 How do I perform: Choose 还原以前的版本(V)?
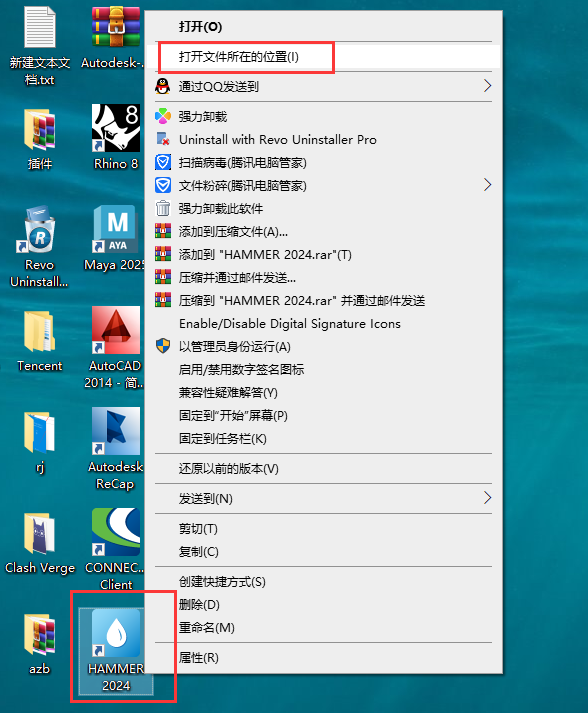coord(323,468)
